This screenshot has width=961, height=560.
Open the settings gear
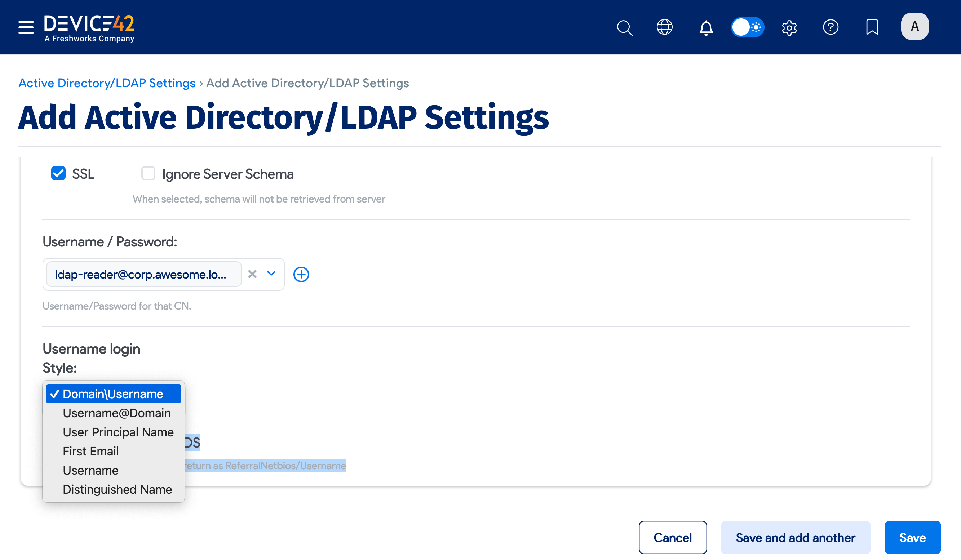click(x=789, y=27)
